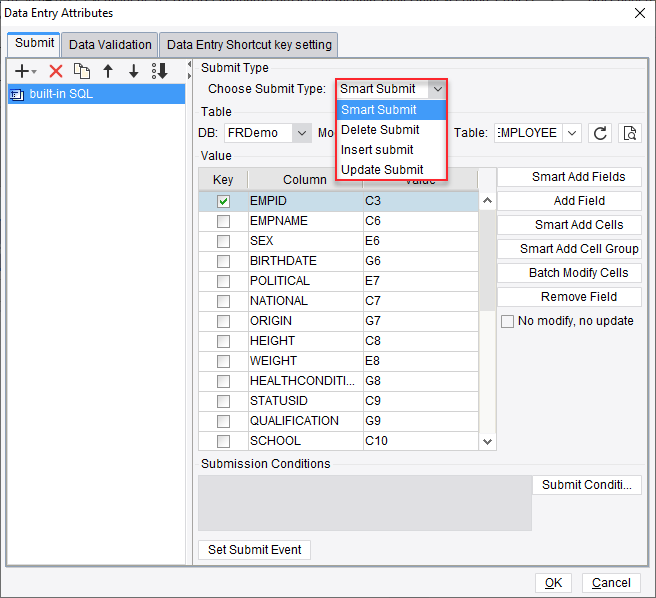Move submit item down with arrow icon
Viewport: 656px width, 598px height.
(133, 71)
